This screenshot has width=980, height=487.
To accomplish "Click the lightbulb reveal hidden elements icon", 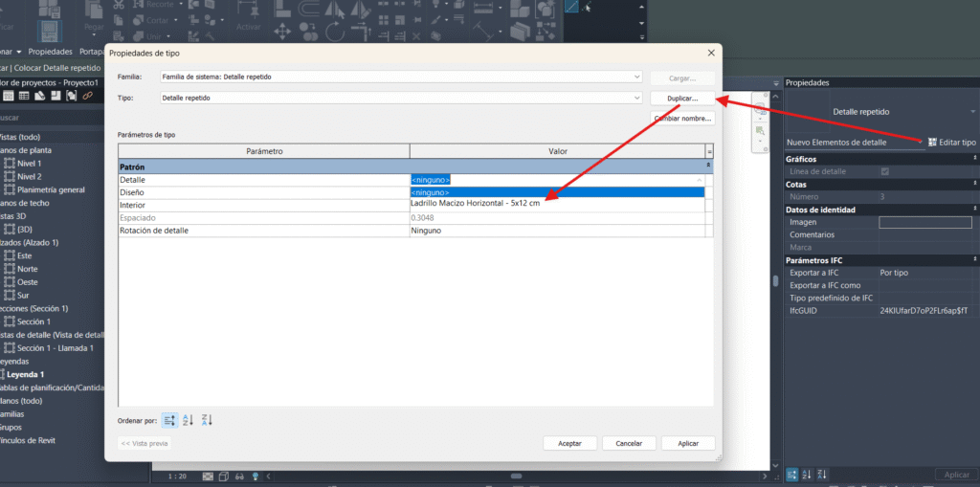I will tap(256, 476).
